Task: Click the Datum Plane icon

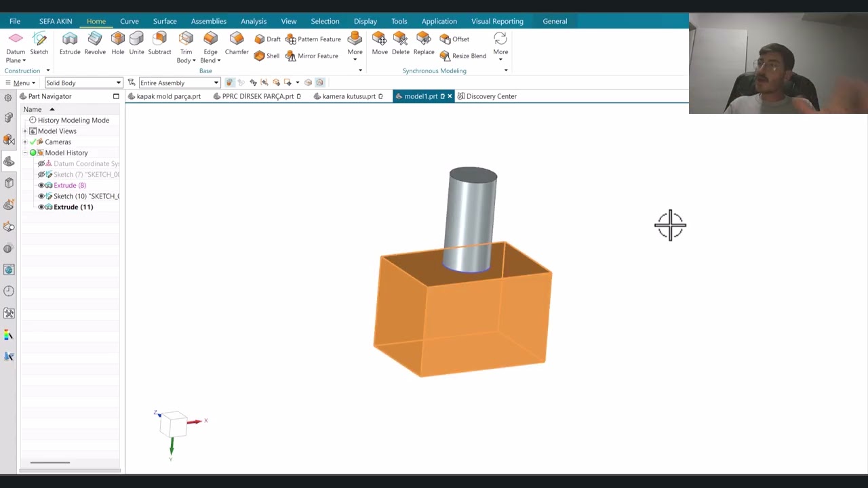Action: click(x=16, y=39)
